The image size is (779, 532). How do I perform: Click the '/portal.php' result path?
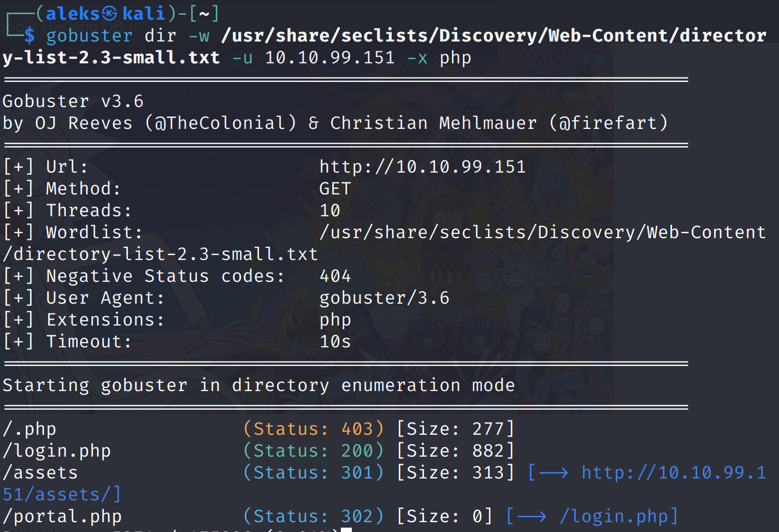click(x=62, y=517)
